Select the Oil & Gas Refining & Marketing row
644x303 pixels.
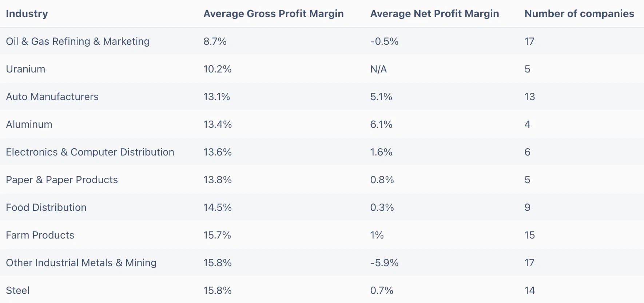coord(322,41)
